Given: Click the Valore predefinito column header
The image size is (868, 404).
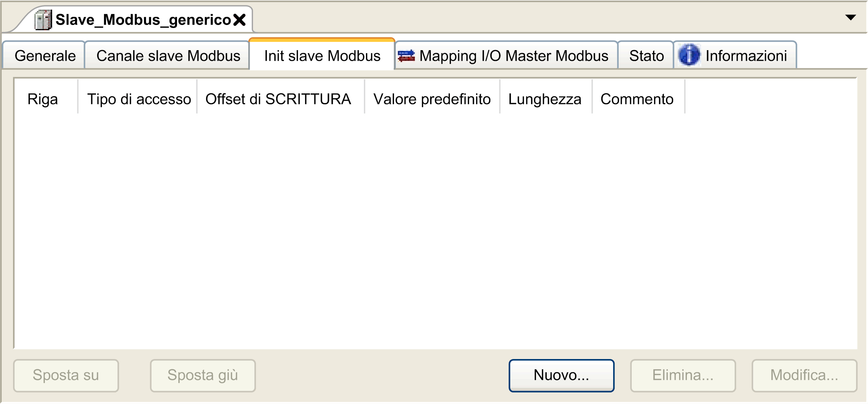Looking at the screenshot, I should 432,99.
